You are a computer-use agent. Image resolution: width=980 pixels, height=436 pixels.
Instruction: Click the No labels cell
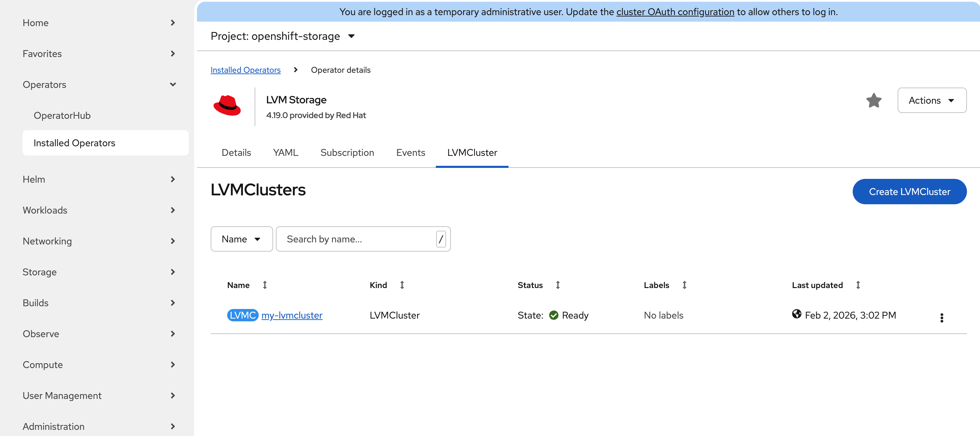click(664, 315)
